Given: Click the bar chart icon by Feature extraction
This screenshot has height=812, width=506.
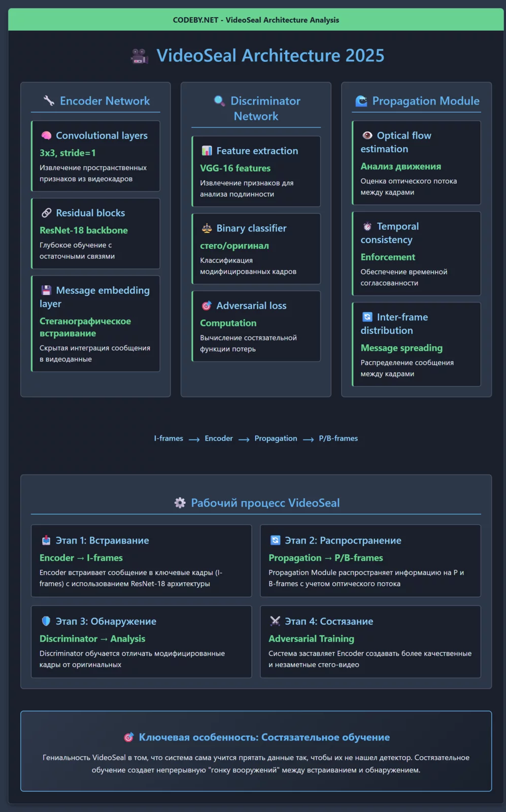Looking at the screenshot, I should 207,151.
